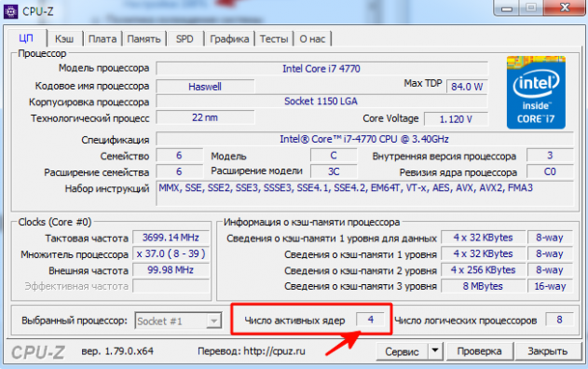
Task: Go to the Графика tab
Action: [x=229, y=39]
